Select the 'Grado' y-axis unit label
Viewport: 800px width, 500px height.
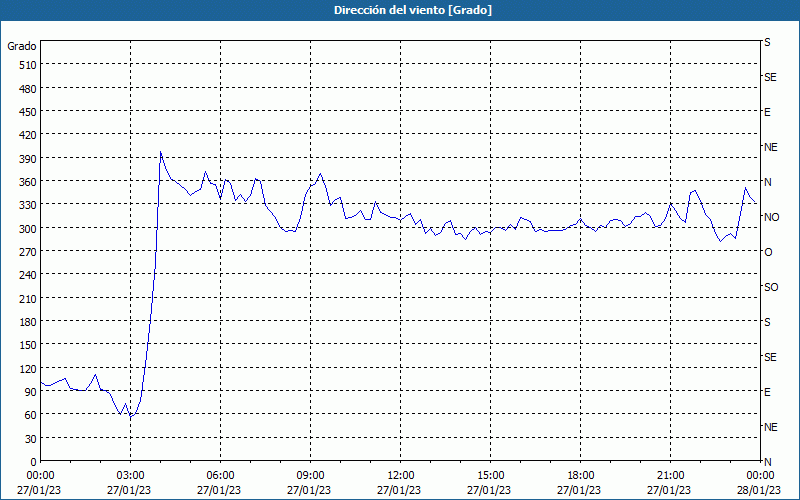pos(22,46)
